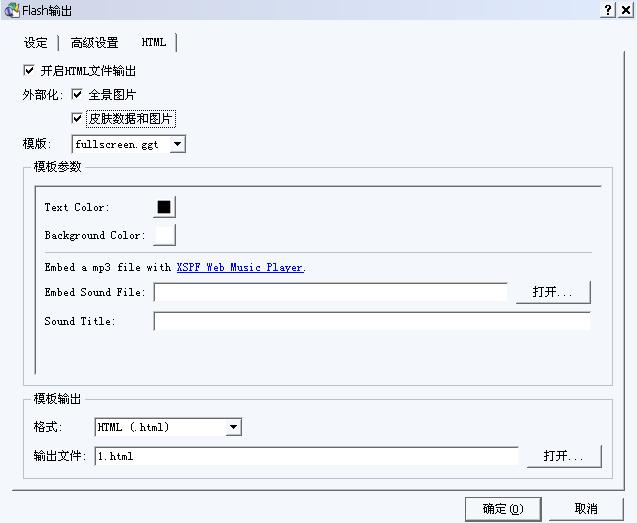Click the question mark help button
Screen dimensions: 638x523
[608, 10]
